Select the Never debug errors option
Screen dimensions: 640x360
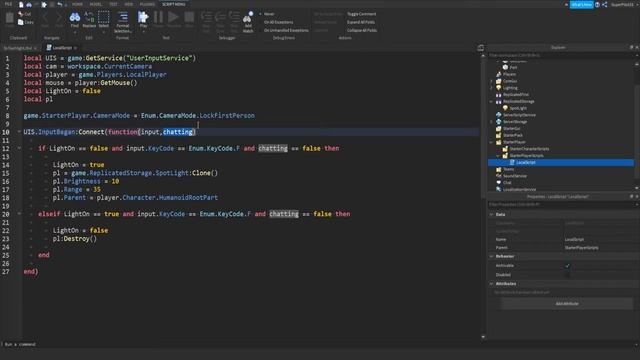269,14
